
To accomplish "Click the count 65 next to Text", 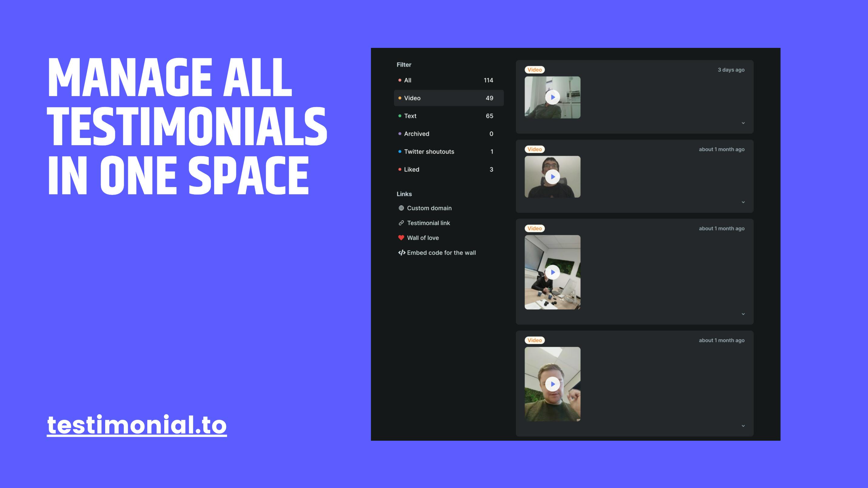I will coord(489,116).
